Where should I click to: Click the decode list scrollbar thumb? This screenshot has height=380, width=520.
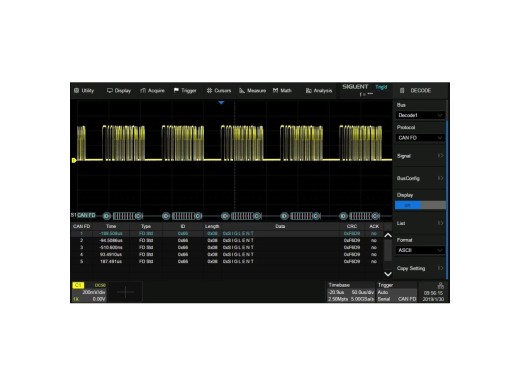(x=388, y=250)
